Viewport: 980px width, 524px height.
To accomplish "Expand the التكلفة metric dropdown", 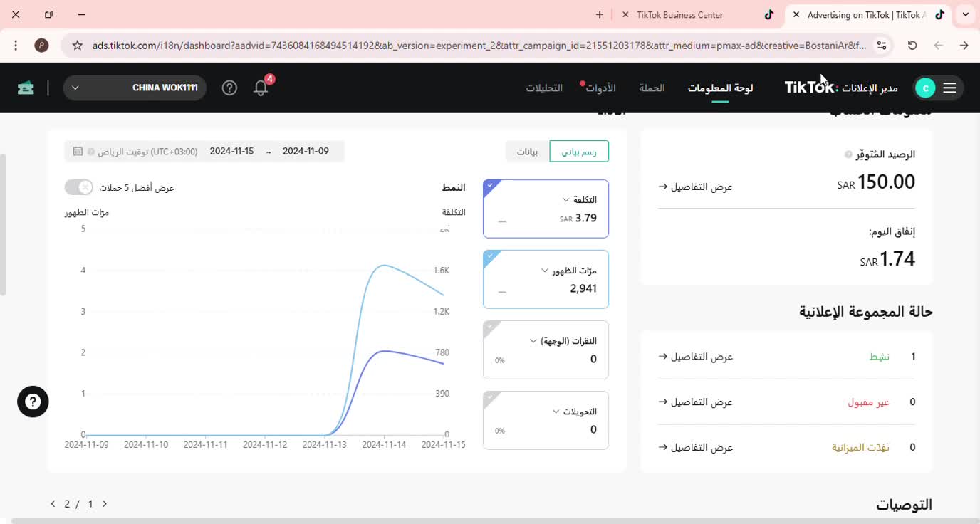I will pos(566,200).
